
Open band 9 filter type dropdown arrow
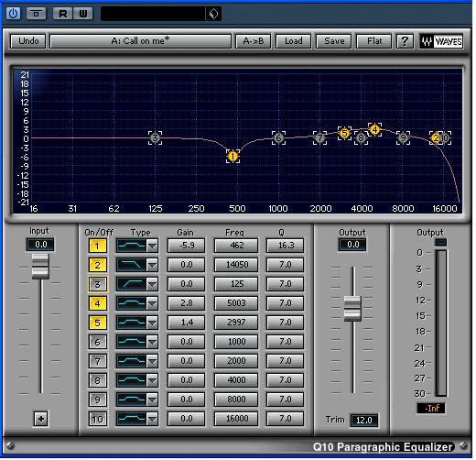pyautogui.click(x=152, y=400)
